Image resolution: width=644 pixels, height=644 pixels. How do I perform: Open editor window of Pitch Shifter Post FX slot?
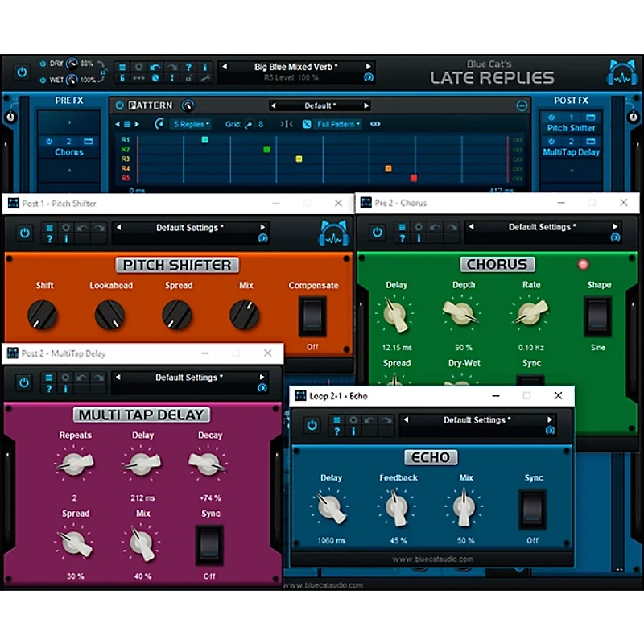pos(591,118)
